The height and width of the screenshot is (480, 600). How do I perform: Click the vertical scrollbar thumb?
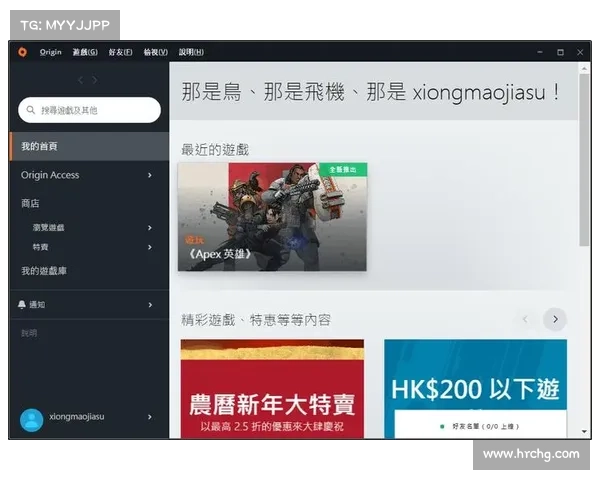coord(584,160)
